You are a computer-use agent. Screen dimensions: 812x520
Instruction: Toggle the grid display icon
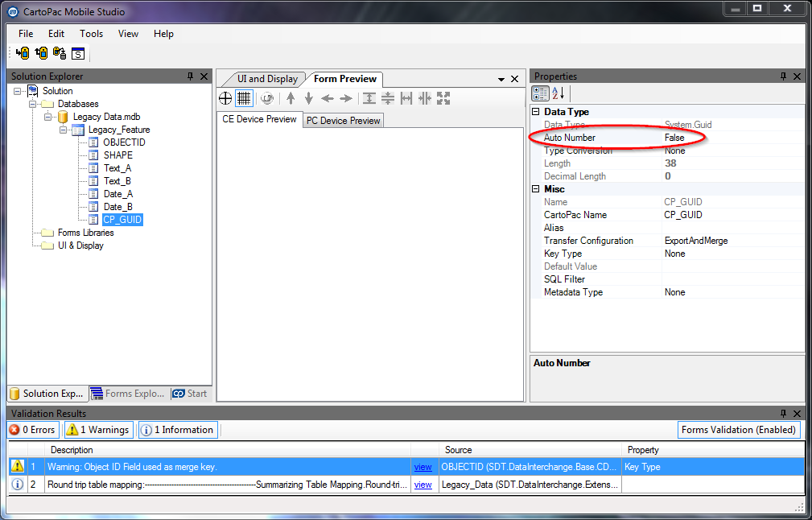244,98
